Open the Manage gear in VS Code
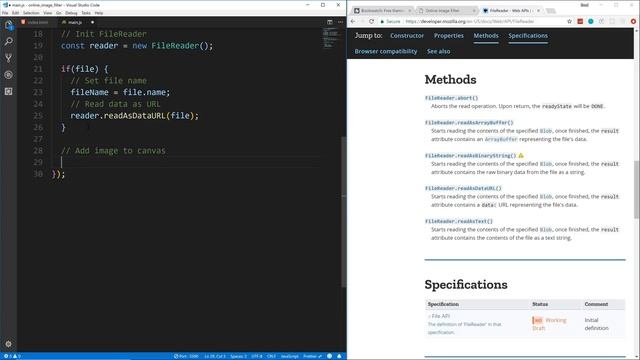 coord(9,344)
